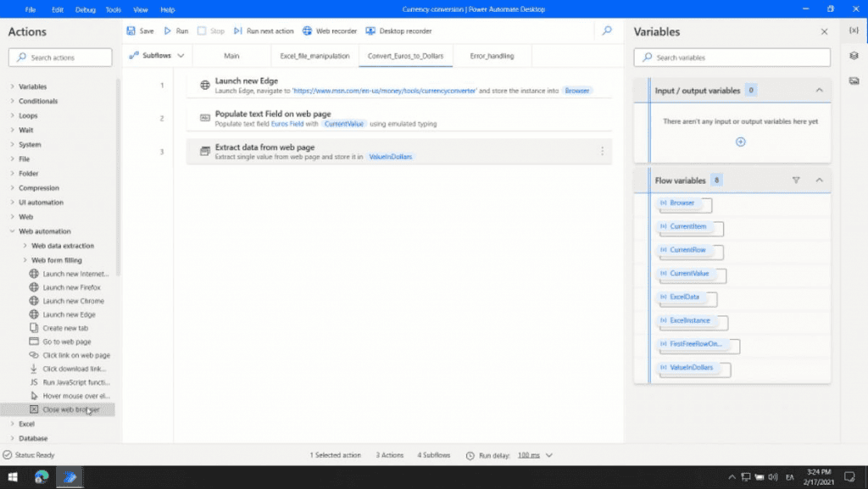Switch to Excel_file_manipulation subflow tab

314,56
